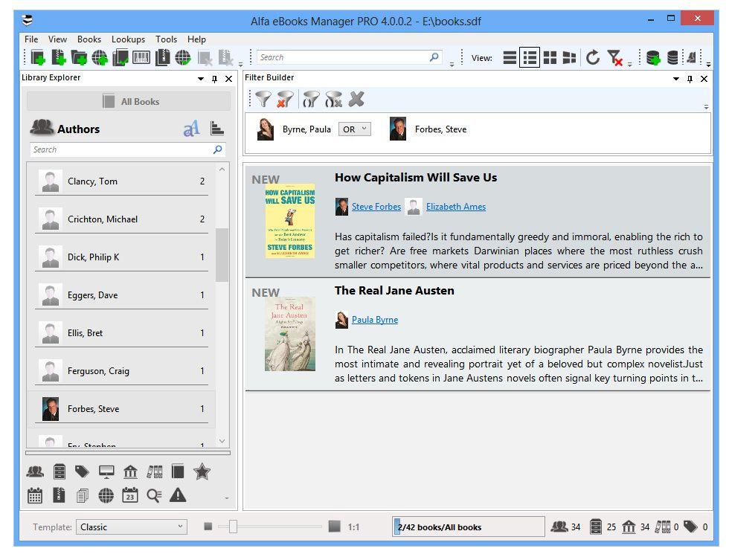Open the File menu
This screenshot has height=560, width=729.
click(x=31, y=39)
